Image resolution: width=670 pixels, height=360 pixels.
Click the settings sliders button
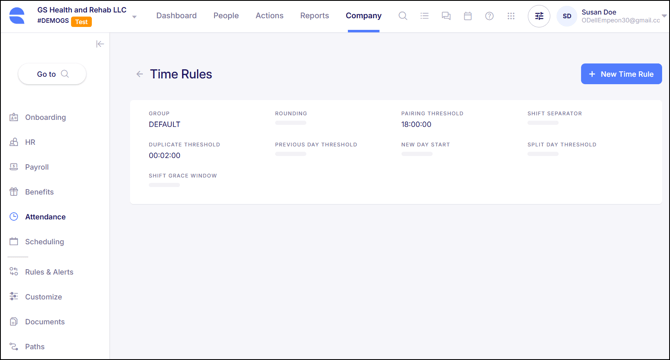point(539,16)
